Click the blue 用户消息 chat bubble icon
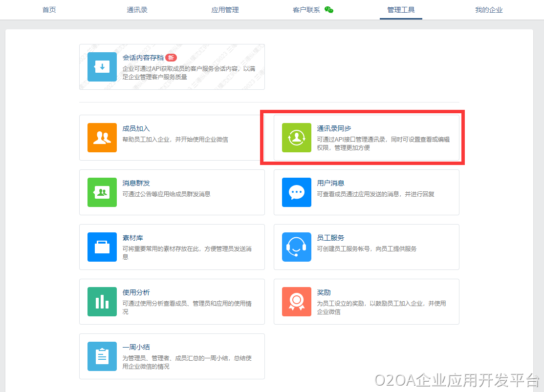The width and height of the screenshot is (544, 392). 296,192
